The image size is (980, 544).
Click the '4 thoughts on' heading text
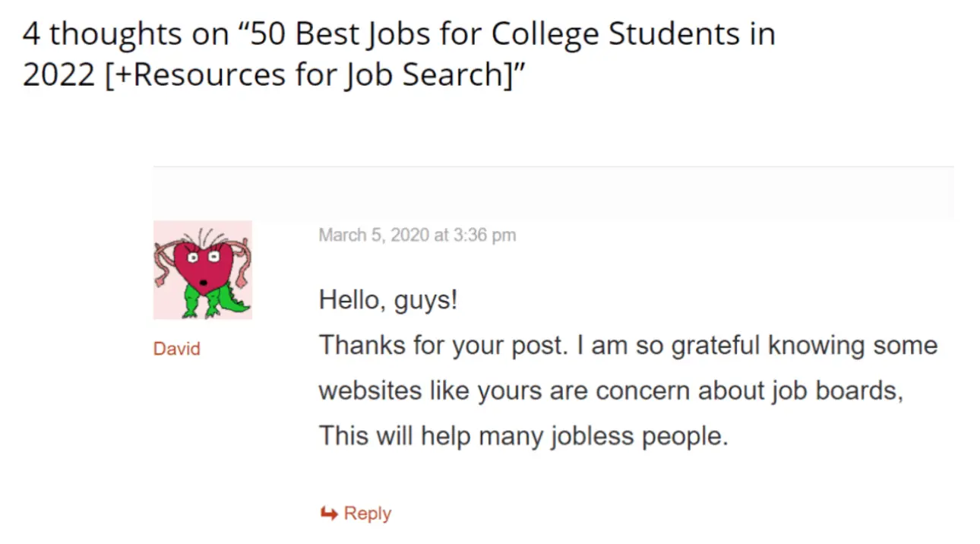click(x=124, y=34)
